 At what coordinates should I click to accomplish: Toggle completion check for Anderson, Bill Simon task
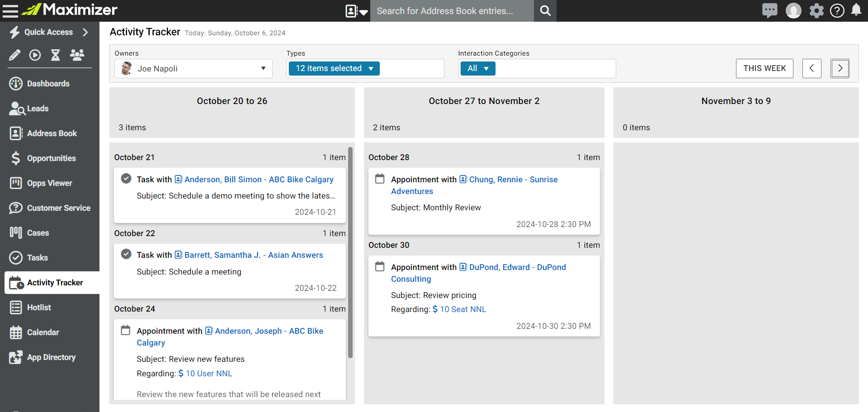pyautogui.click(x=126, y=179)
